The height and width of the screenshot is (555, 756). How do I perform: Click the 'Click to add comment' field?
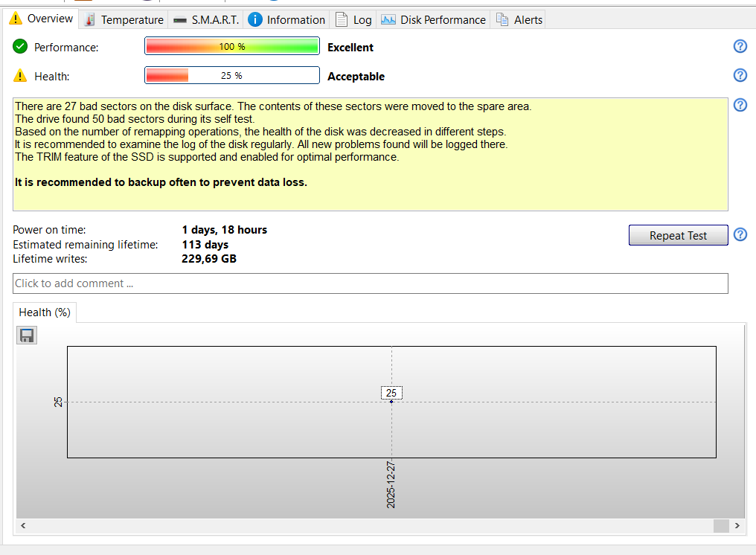pos(370,283)
